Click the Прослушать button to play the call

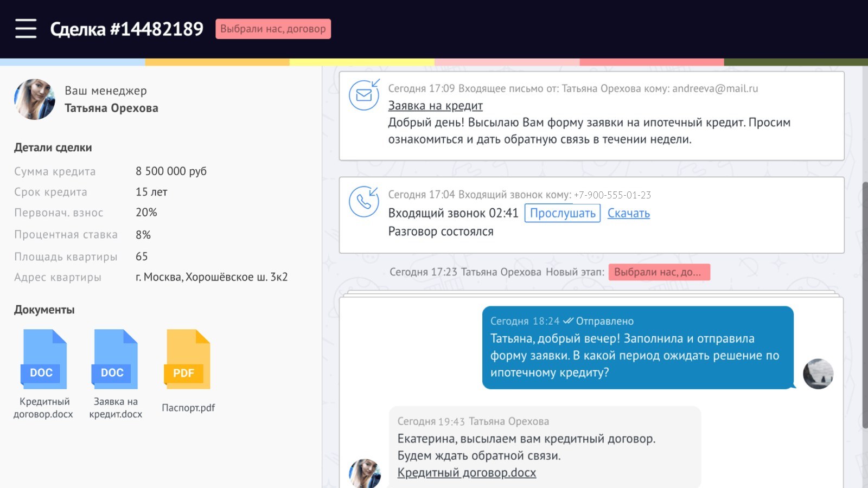[563, 213]
